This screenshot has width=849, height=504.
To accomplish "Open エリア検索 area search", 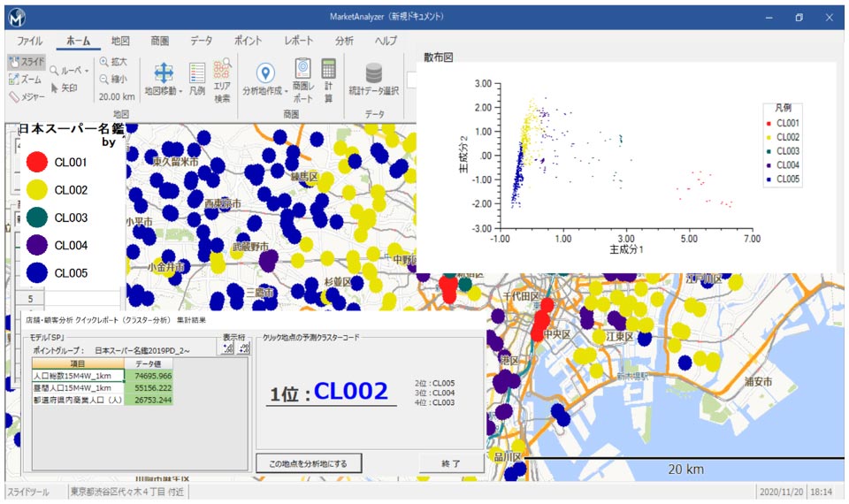I will coord(222,80).
